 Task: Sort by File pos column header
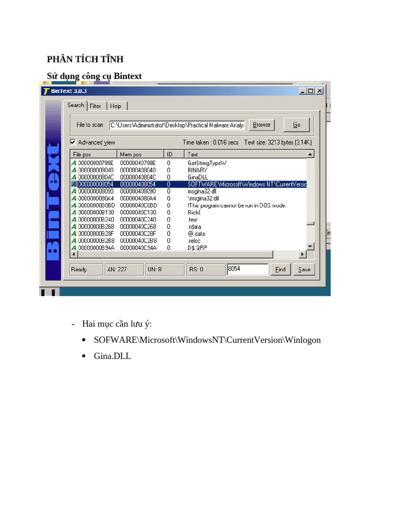point(94,154)
